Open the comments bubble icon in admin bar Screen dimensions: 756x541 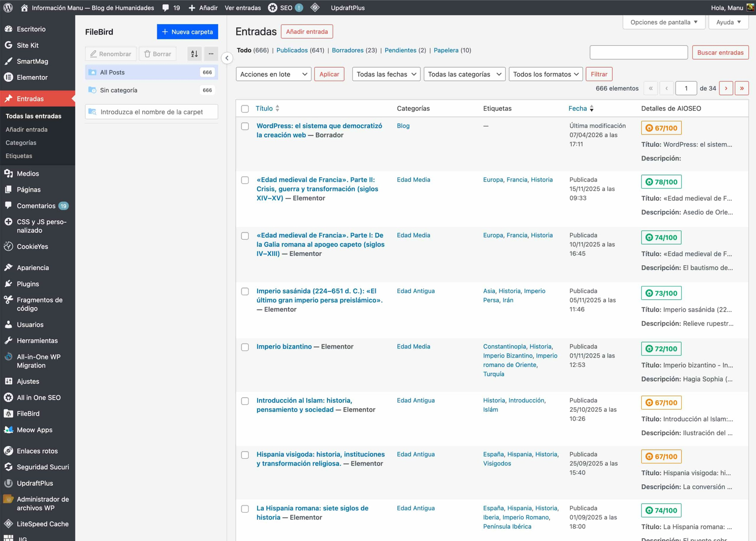[x=165, y=8]
